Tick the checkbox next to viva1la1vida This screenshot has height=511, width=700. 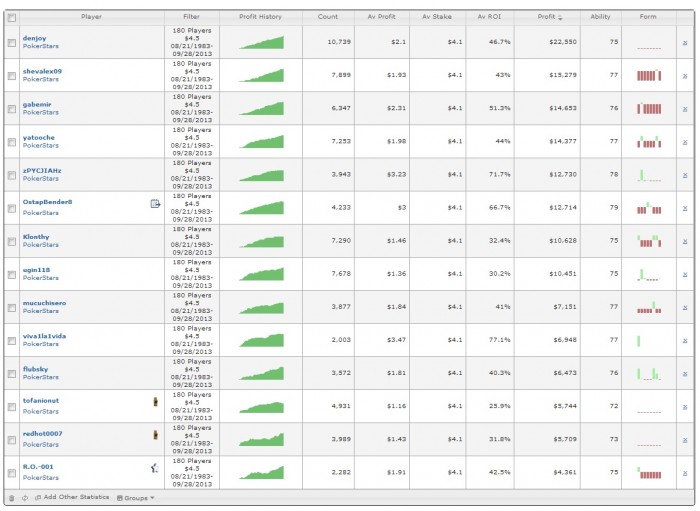[x=12, y=341]
